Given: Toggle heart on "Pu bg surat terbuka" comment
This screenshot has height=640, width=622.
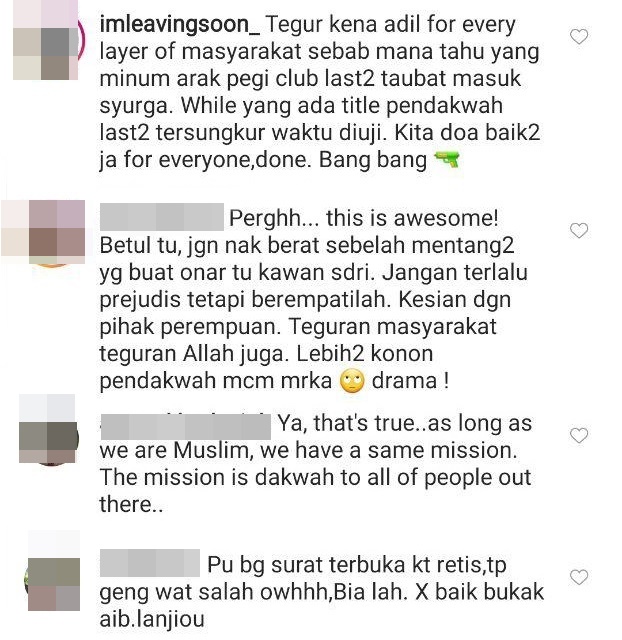Looking at the screenshot, I should click(x=578, y=577).
